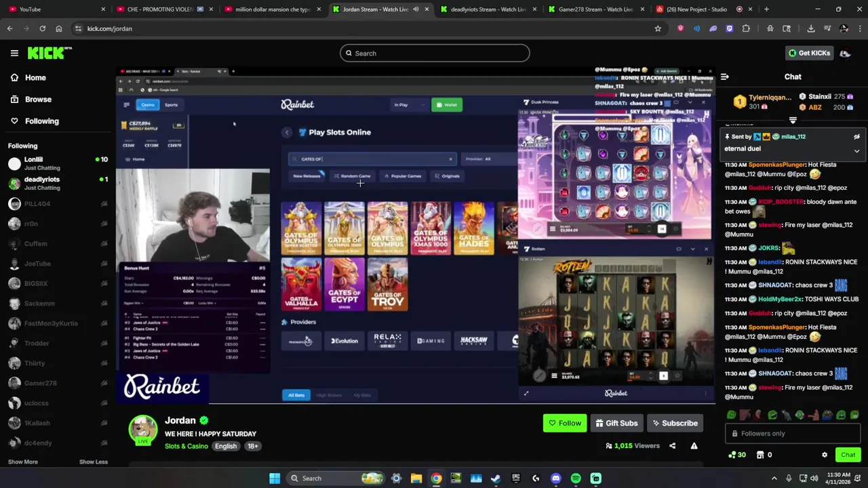Click the green Chat send button
The height and width of the screenshot is (488, 868).
click(848, 455)
